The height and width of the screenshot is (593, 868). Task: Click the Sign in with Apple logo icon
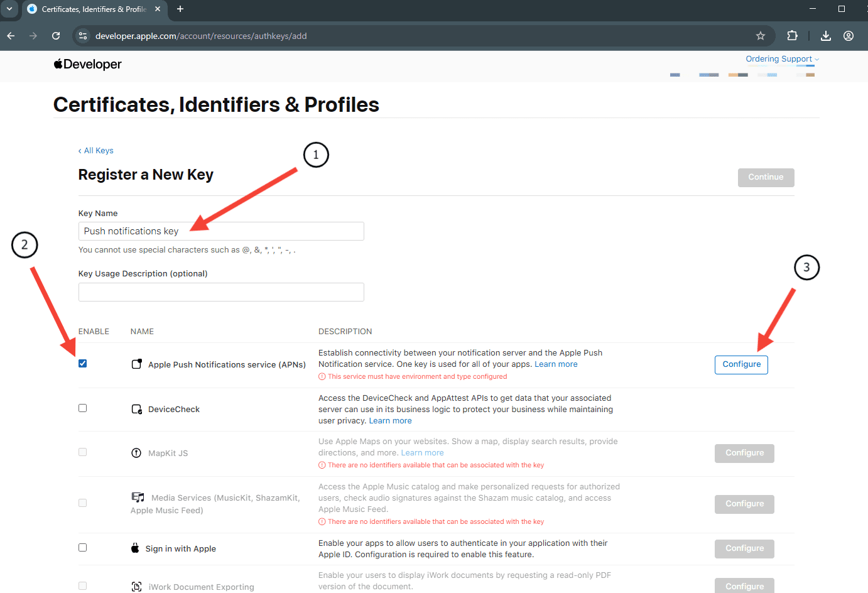(135, 548)
